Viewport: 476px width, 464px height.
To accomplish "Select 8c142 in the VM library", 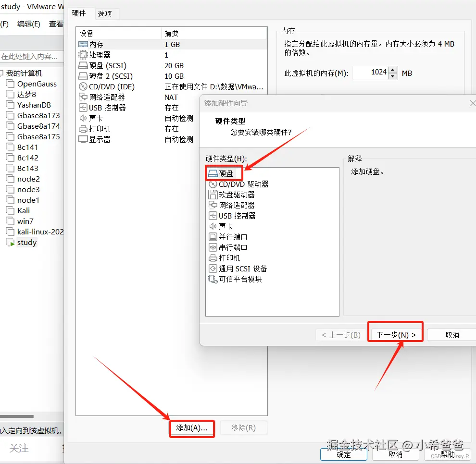I will click(x=27, y=158).
